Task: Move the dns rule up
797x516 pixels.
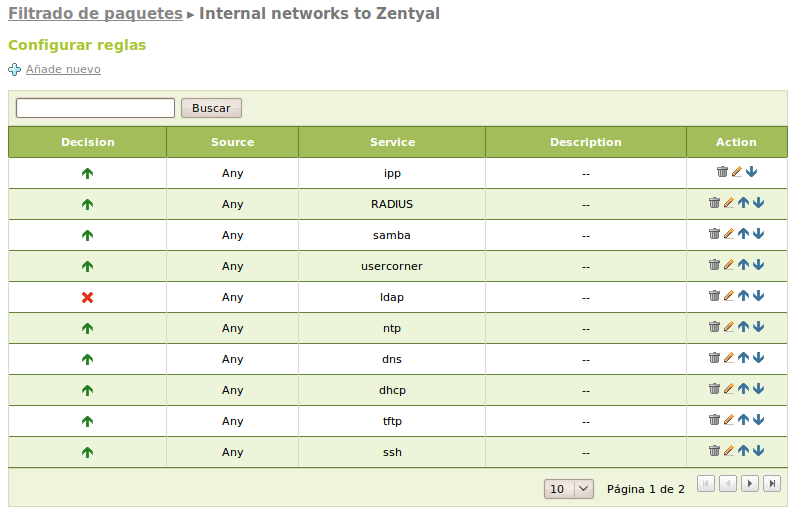Action: 743,358
